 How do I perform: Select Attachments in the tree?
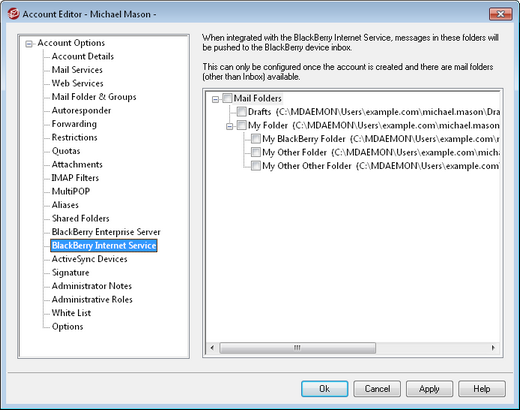(x=77, y=164)
